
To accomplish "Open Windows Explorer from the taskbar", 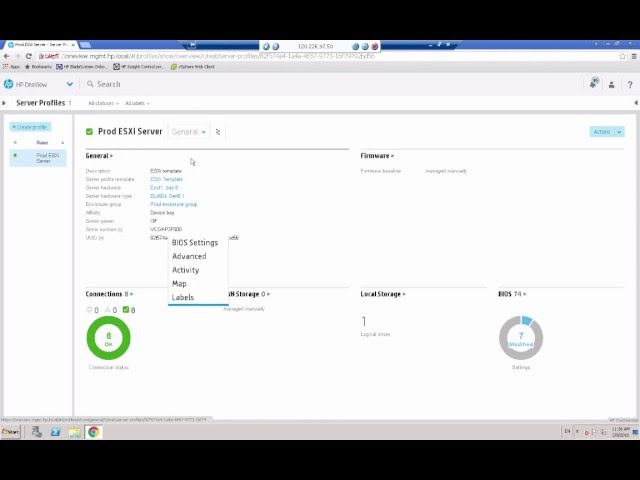I will point(75,432).
